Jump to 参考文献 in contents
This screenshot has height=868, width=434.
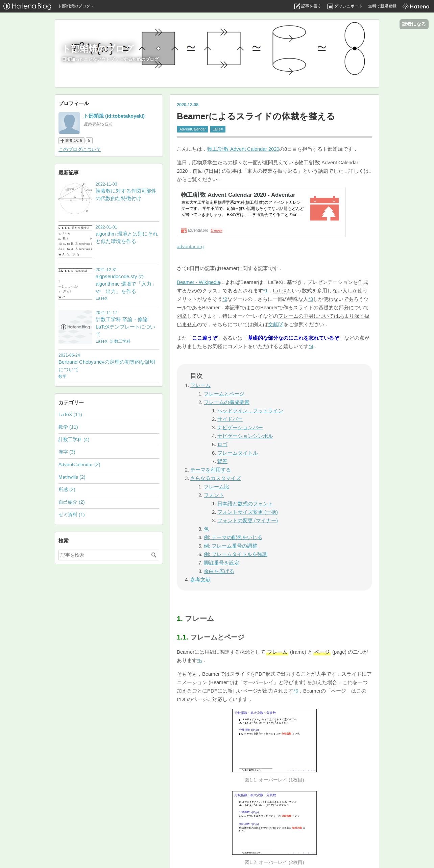[200, 580]
